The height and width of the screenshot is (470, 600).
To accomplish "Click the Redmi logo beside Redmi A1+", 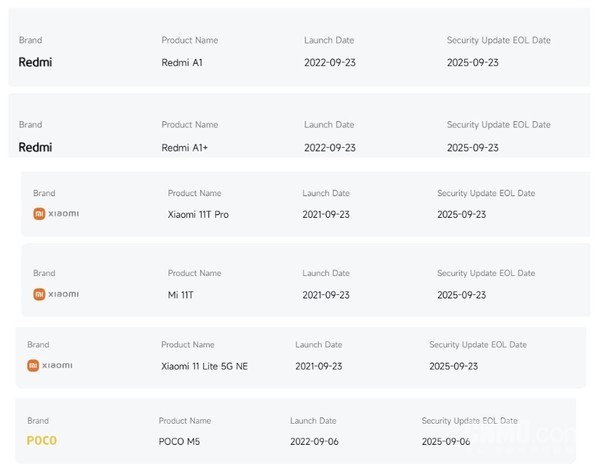I will (x=35, y=147).
